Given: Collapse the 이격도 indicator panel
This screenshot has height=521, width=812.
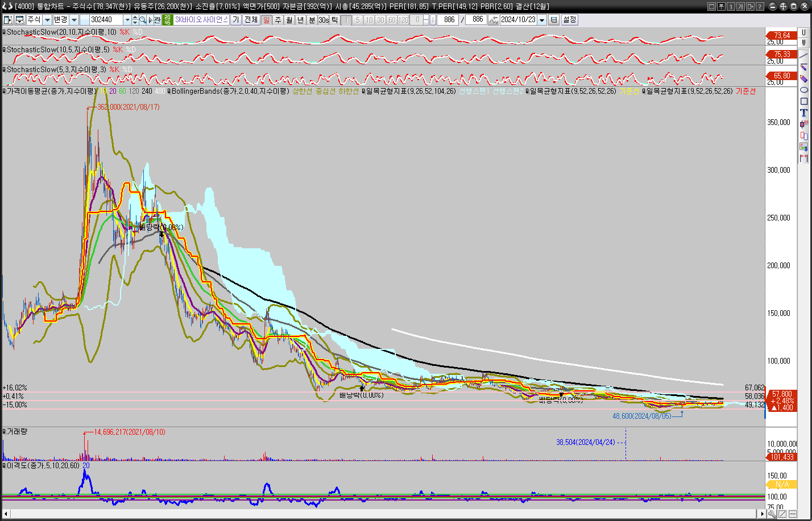Looking at the screenshot, I should [4, 465].
